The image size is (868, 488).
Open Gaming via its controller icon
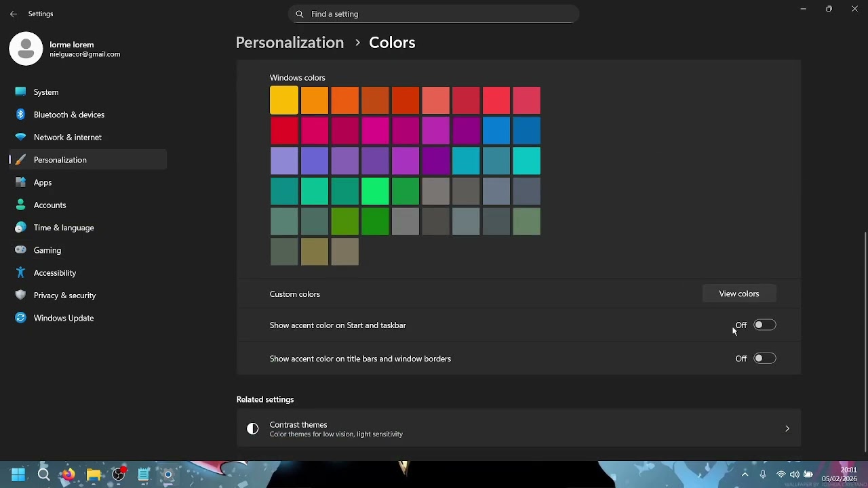(20, 250)
